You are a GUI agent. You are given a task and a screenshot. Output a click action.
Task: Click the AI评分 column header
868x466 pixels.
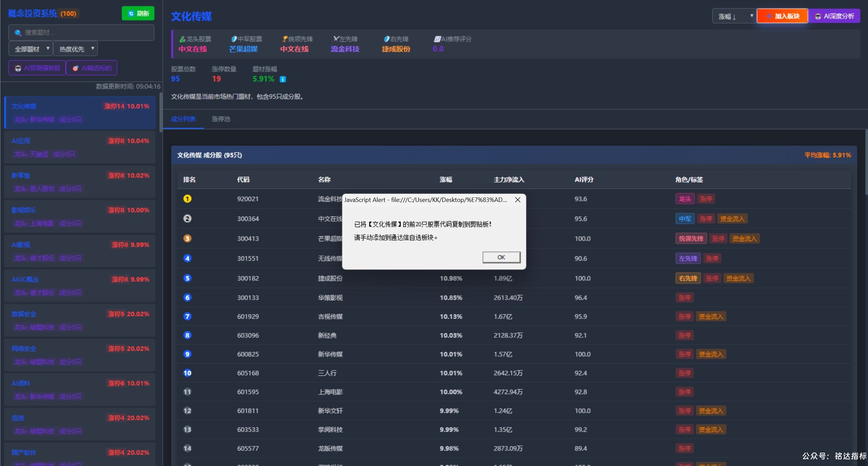click(x=584, y=180)
